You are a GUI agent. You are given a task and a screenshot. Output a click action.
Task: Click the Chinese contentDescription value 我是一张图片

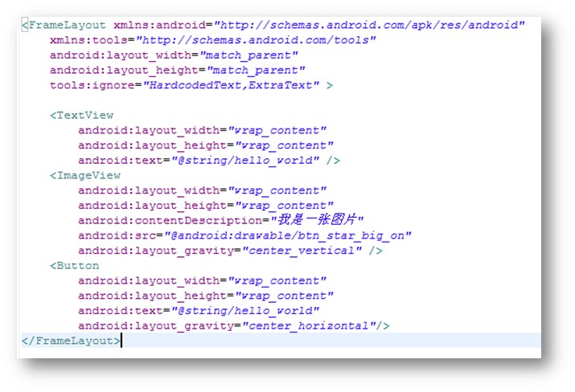click(317, 220)
